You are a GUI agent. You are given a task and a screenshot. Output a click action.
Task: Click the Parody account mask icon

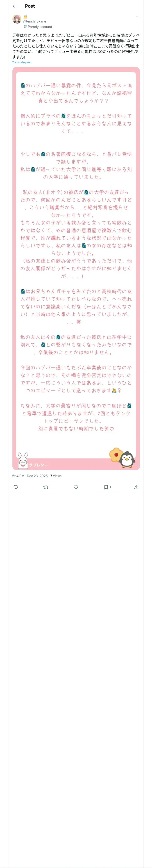pyautogui.click(x=25, y=27)
